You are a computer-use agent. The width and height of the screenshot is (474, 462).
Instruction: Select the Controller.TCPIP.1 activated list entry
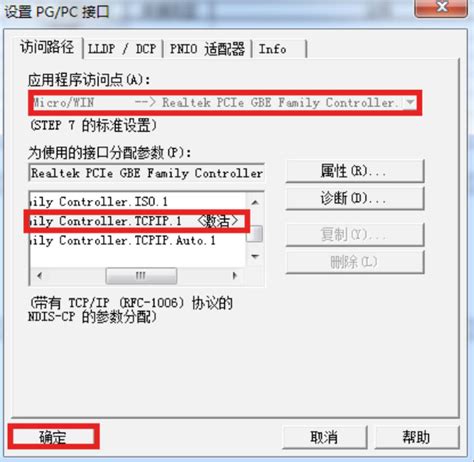click(x=138, y=221)
